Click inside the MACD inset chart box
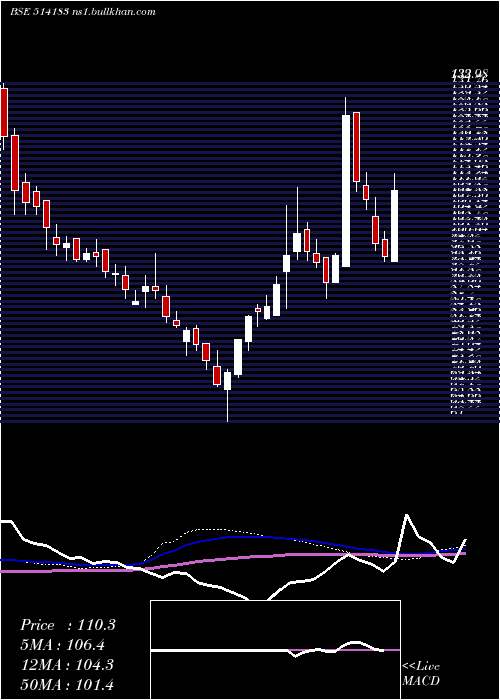This screenshot has height=700, width=500. pos(275,650)
